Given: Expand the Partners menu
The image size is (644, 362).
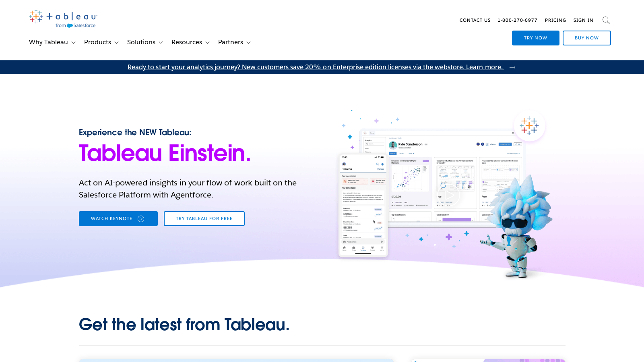Looking at the screenshot, I should 234,42.
